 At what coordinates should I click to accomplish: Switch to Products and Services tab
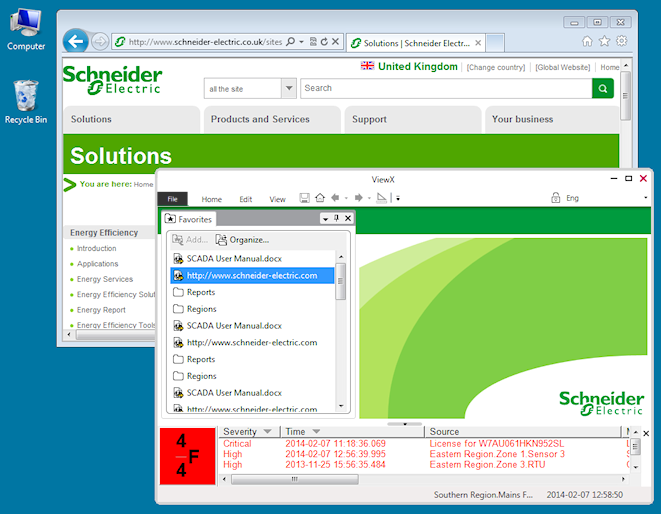[260, 119]
